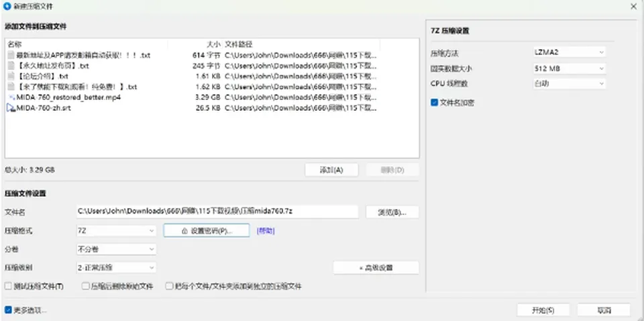The height and width of the screenshot is (321, 644).
Task: Click the icon of the 614 字节 txt file
Action: click(11, 55)
